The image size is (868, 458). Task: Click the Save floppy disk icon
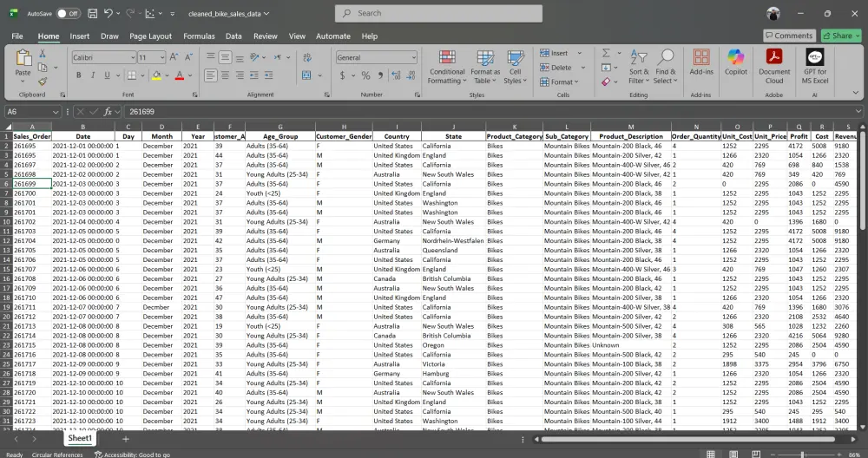(x=93, y=13)
